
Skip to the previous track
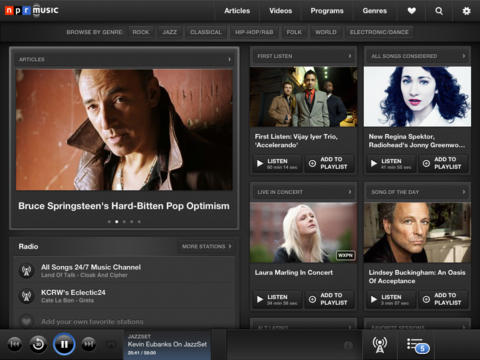15,344
